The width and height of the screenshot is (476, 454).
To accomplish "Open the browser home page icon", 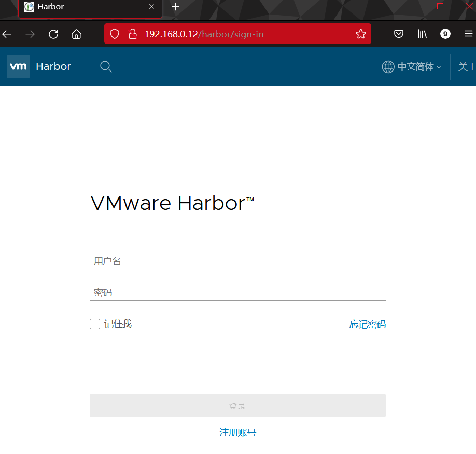I will point(77,34).
